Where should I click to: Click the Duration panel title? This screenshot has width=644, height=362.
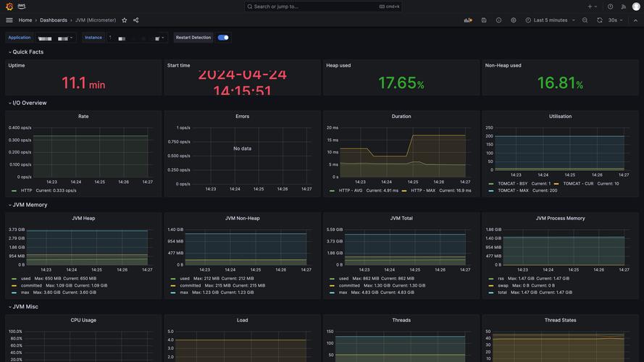pyautogui.click(x=401, y=117)
